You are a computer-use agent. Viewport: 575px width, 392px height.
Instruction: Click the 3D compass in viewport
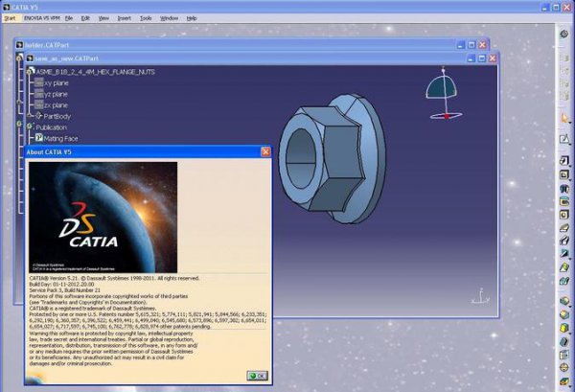[444, 94]
